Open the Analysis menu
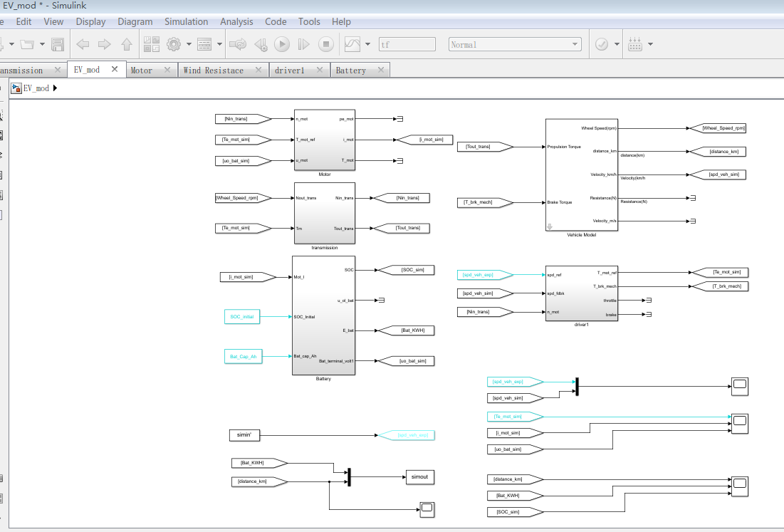Image resolution: width=784 pixels, height=532 pixels. point(236,21)
